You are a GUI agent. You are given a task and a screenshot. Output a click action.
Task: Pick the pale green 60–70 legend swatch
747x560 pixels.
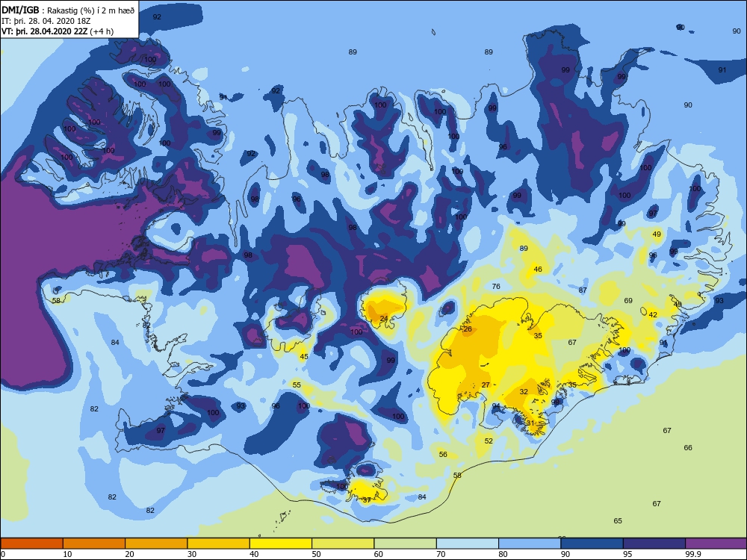click(405, 544)
